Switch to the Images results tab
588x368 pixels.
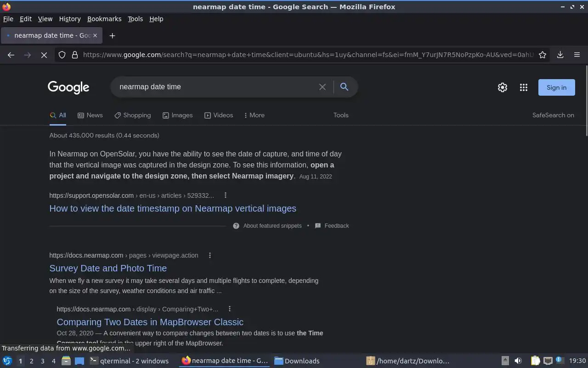click(177, 115)
